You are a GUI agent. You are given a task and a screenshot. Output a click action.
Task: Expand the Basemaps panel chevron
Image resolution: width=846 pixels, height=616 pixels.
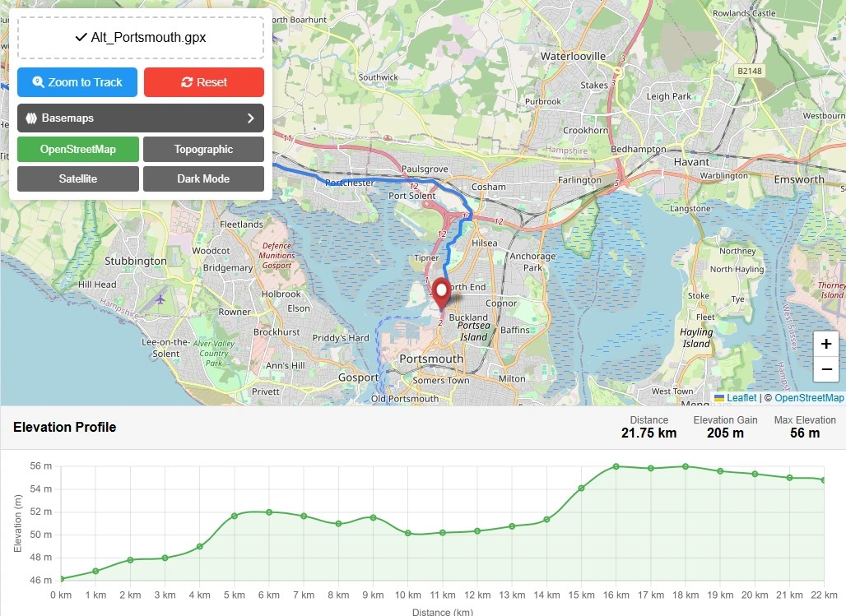click(251, 118)
